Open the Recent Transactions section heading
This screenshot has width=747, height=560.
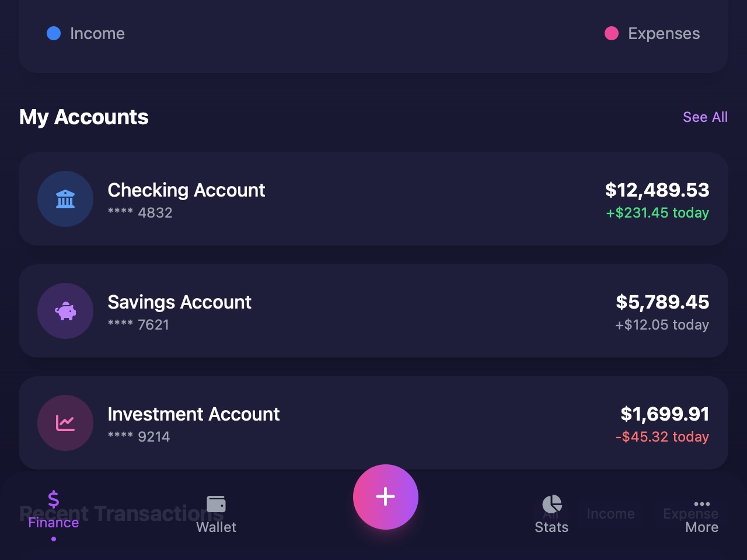(122, 514)
